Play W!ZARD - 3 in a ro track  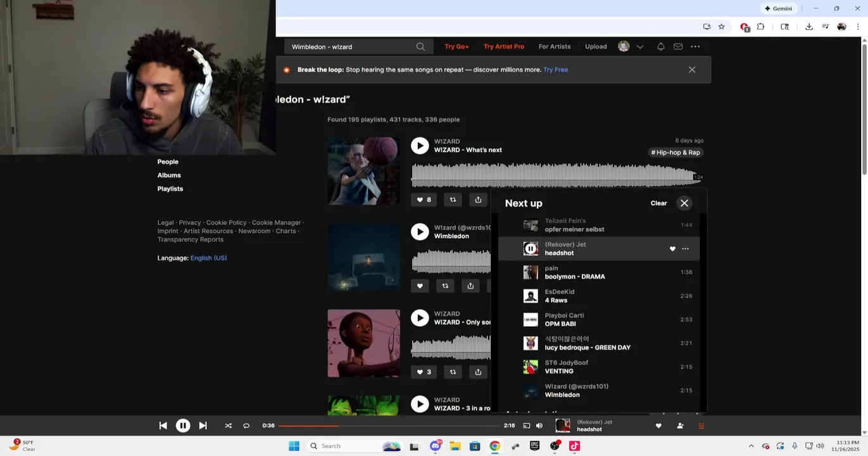[x=420, y=404]
